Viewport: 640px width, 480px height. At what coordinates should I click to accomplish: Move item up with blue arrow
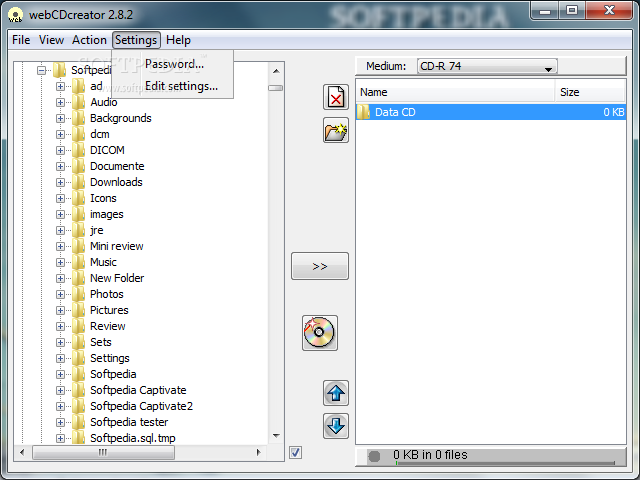[336, 393]
